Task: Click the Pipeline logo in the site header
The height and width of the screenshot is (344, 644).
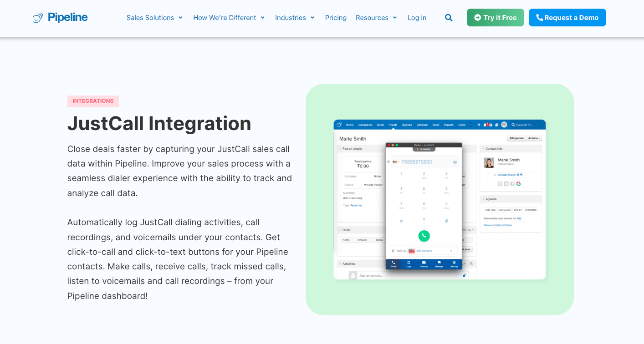Action: click(60, 18)
